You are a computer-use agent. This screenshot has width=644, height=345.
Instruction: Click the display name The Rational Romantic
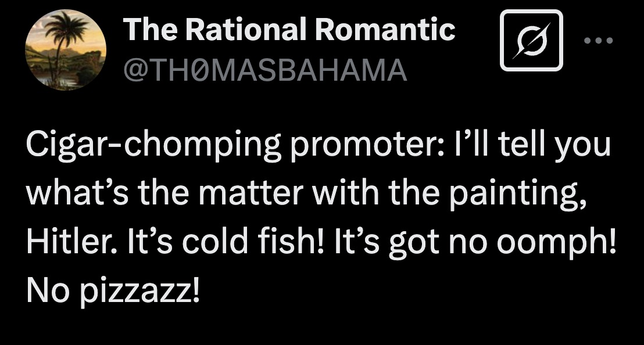click(x=289, y=29)
